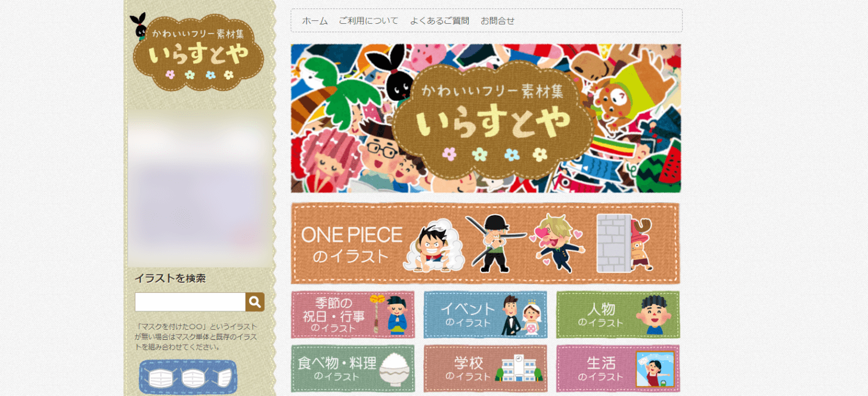Open よくあるご質問 menu item
This screenshot has width=868, height=396.
(x=439, y=21)
